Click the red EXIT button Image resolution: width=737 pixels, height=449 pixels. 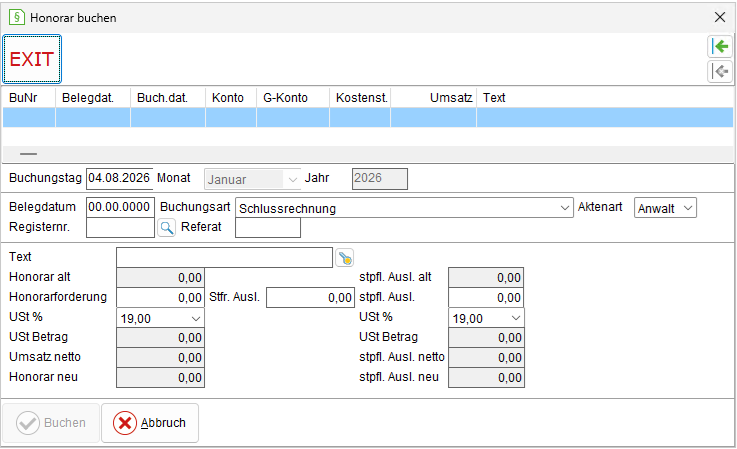point(32,59)
